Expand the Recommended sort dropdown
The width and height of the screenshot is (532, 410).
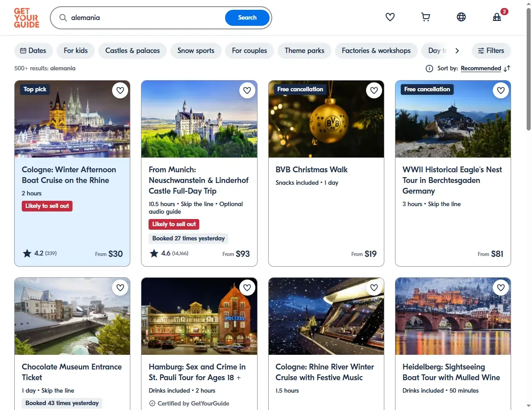click(x=481, y=69)
